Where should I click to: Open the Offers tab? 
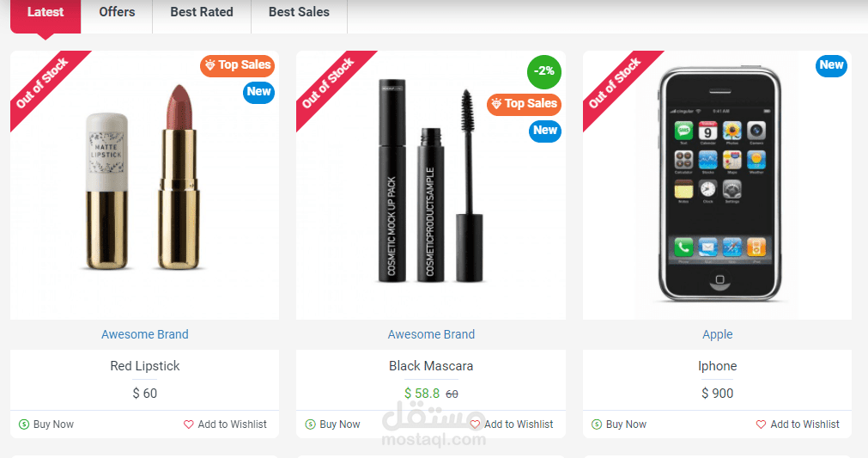click(x=117, y=13)
